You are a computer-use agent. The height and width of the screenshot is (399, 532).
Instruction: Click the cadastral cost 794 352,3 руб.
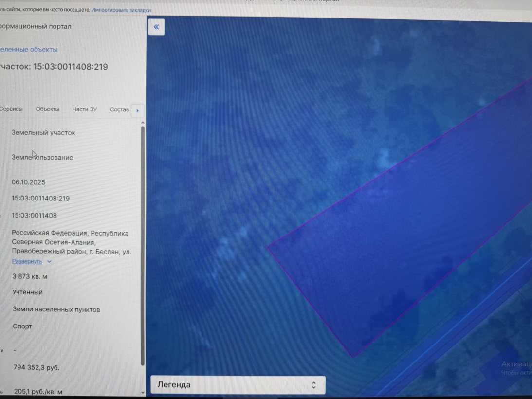(37, 367)
